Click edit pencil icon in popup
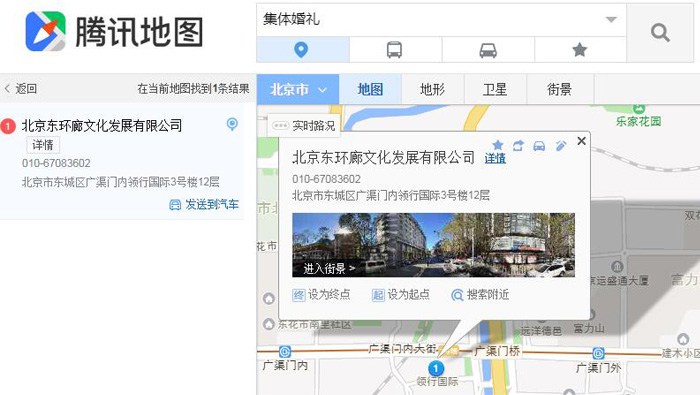 coord(561,146)
